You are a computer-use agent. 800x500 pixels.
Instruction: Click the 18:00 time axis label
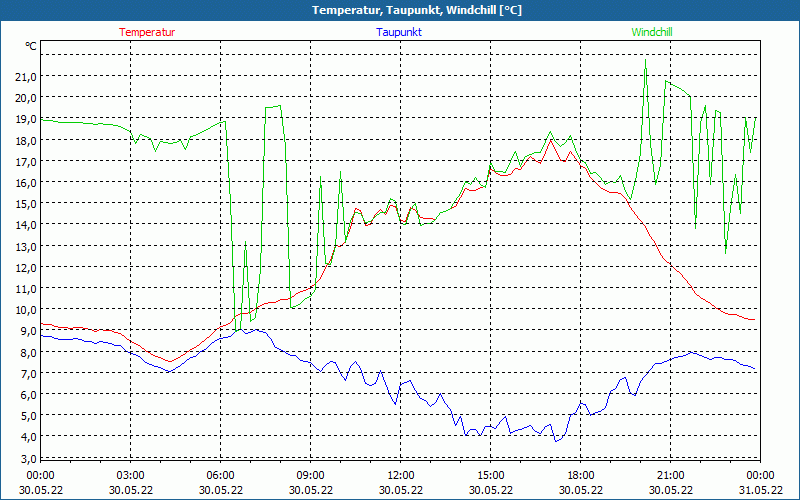[x=581, y=476]
